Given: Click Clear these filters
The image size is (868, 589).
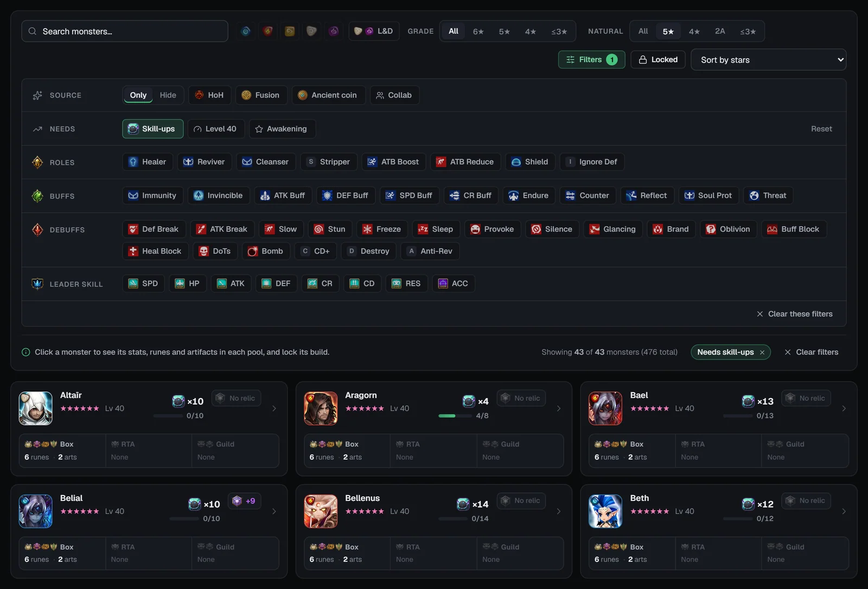Looking at the screenshot, I should [x=795, y=314].
